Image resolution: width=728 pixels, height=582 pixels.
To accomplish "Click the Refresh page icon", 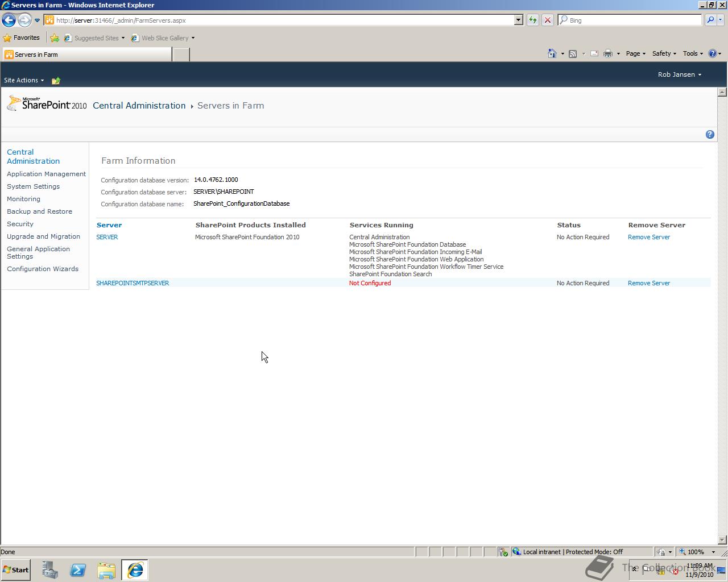I will click(532, 20).
